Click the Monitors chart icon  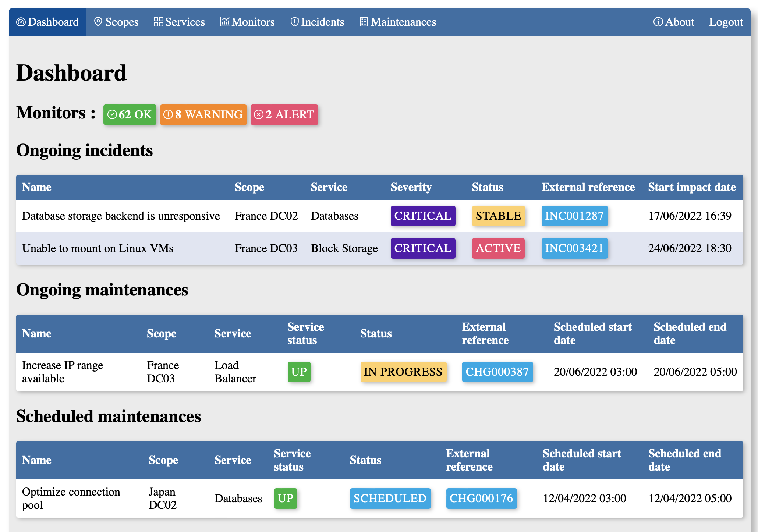[x=224, y=22]
